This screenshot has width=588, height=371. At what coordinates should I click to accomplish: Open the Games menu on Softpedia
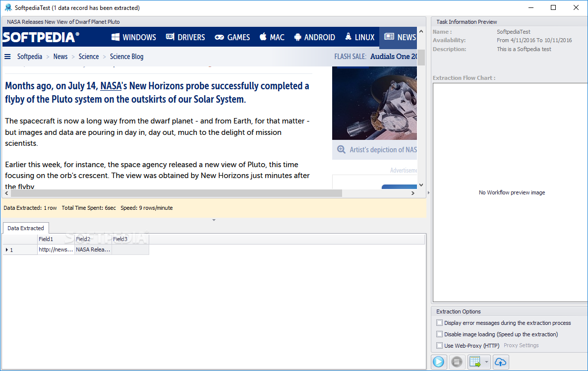pos(232,37)
